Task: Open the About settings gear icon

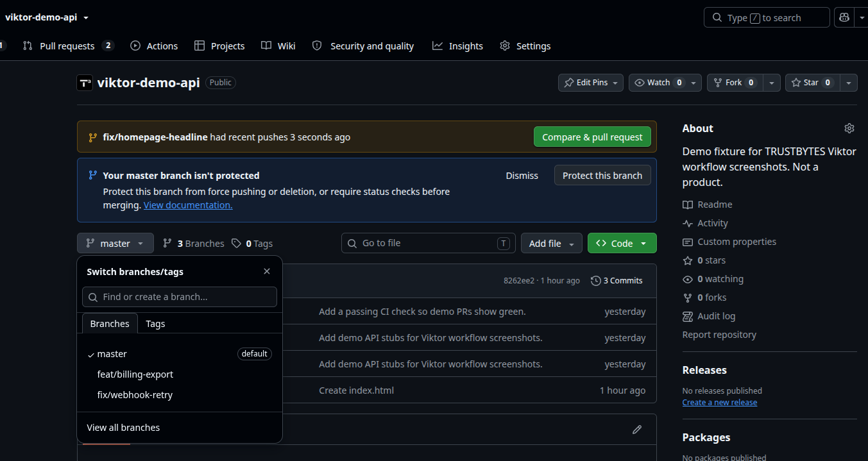Action: click(849, 128)
